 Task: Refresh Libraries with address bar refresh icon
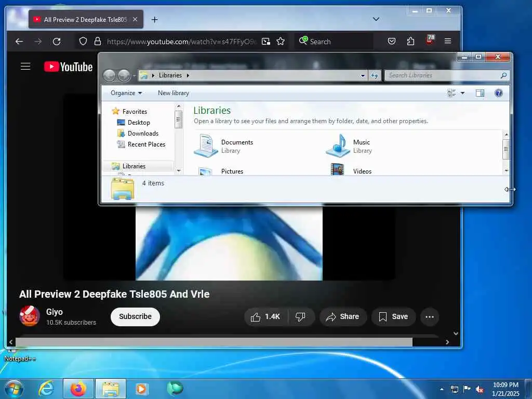tap(375, 75)
